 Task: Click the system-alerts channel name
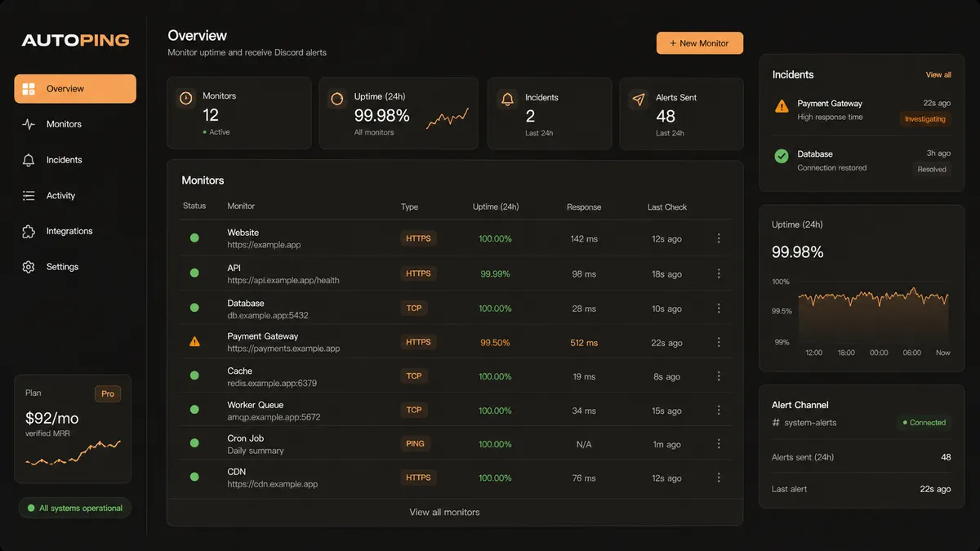[810, 423]
